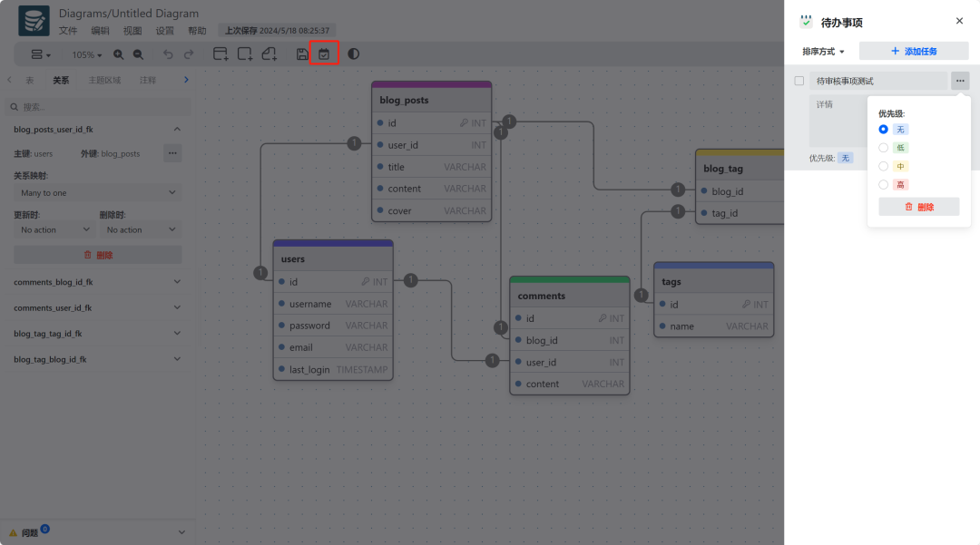Image resolution: width=980 pixels, height=545 pixels.
Task: Check the 待审核事项测试 task checkbox
Action: click(x=799, y=81)
